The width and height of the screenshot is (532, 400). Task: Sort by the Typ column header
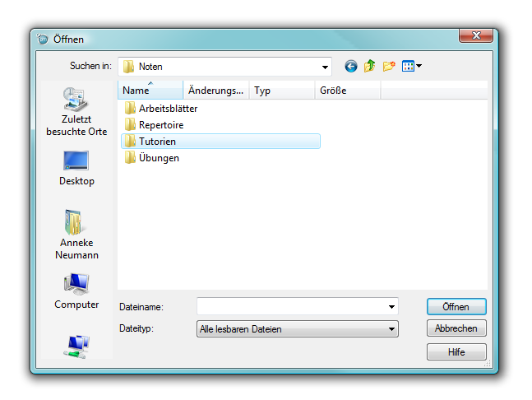pyautogui.click(x=281, y=91)
